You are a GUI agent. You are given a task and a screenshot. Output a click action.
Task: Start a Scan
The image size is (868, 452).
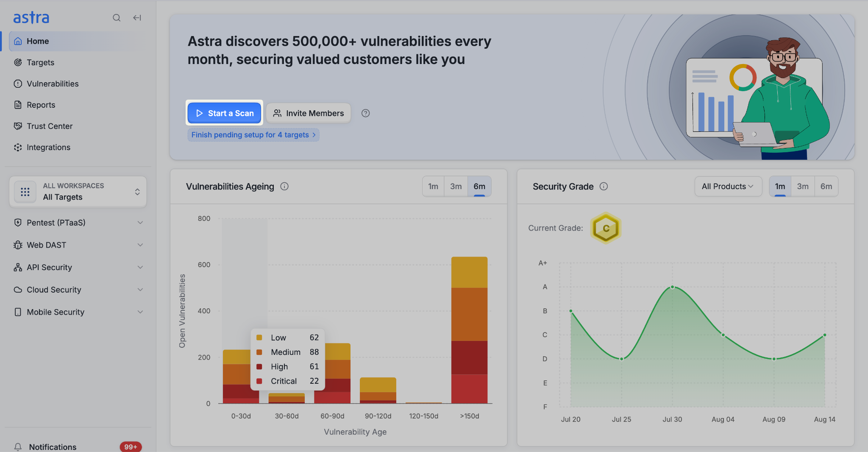pos(225,113)
